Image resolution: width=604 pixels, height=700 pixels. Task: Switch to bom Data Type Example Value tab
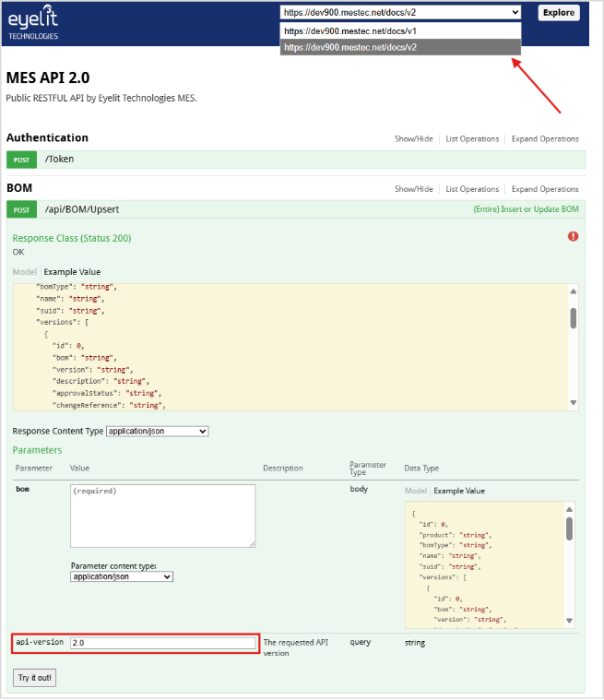(x=459, y=491)
